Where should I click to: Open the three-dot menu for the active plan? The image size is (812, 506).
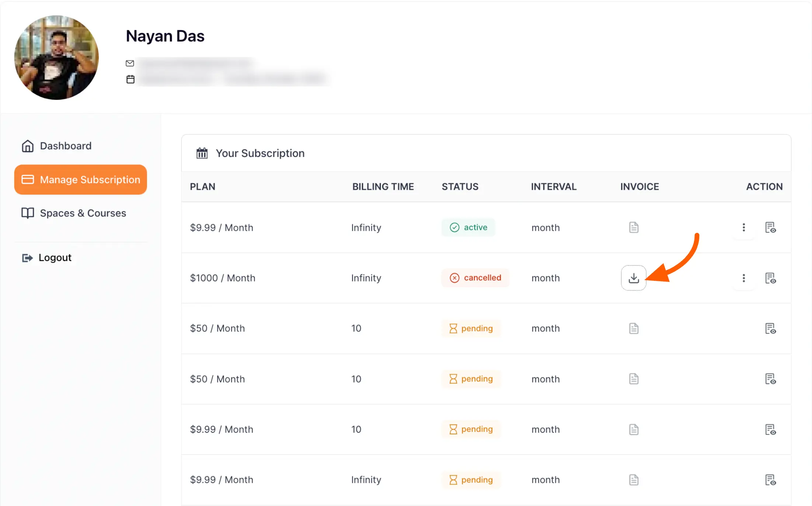tap(744, 227)
